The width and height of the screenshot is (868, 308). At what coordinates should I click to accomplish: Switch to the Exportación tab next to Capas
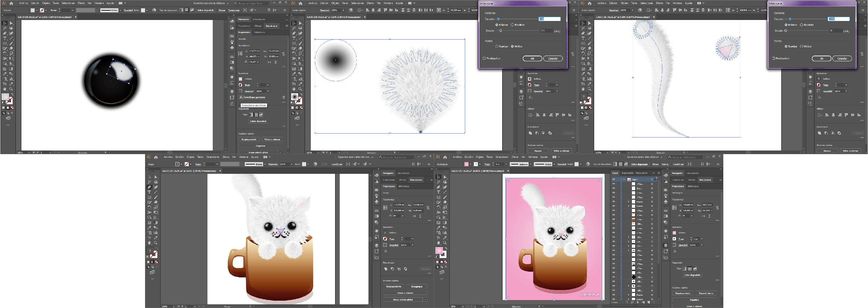[628, 173]
